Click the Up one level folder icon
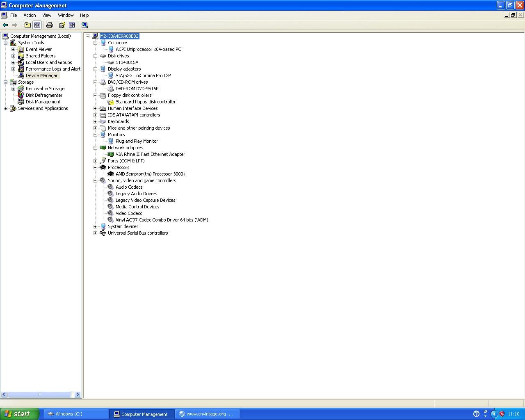 point(27,25)
